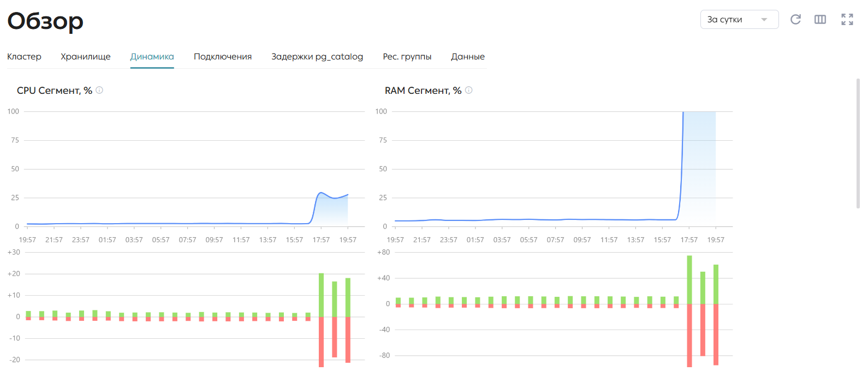868x371 pixels.
Task: Click the CPU chart peak near 17:57
Action: click(x=321, y=193)
